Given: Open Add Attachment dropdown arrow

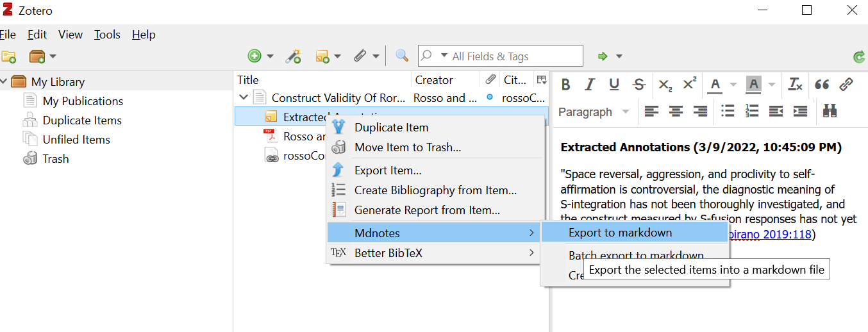Looking at the screenshot, I should pyautogui.click(x=375, y=56).
